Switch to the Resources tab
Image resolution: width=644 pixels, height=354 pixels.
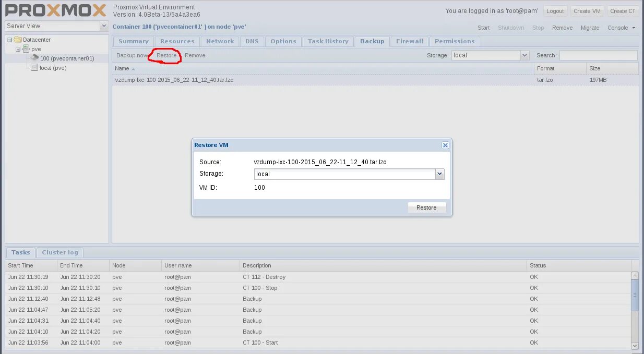coord(177,41)
